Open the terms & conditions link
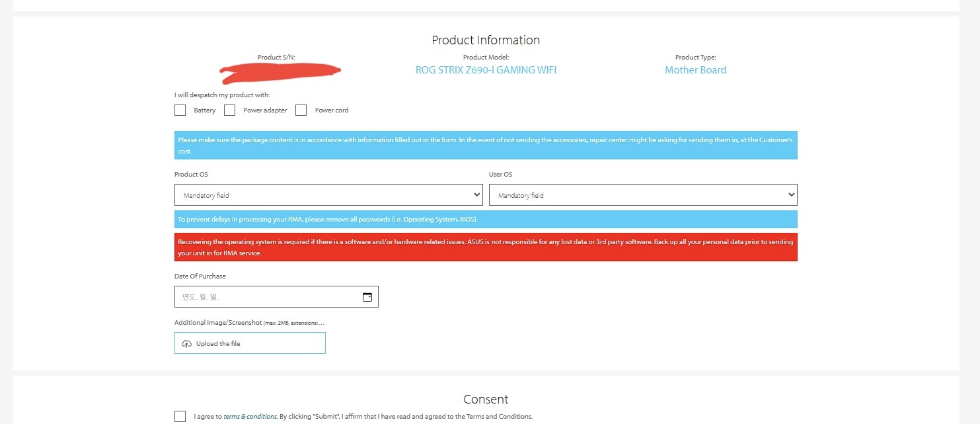980x424 pixels. click(250, 417)
